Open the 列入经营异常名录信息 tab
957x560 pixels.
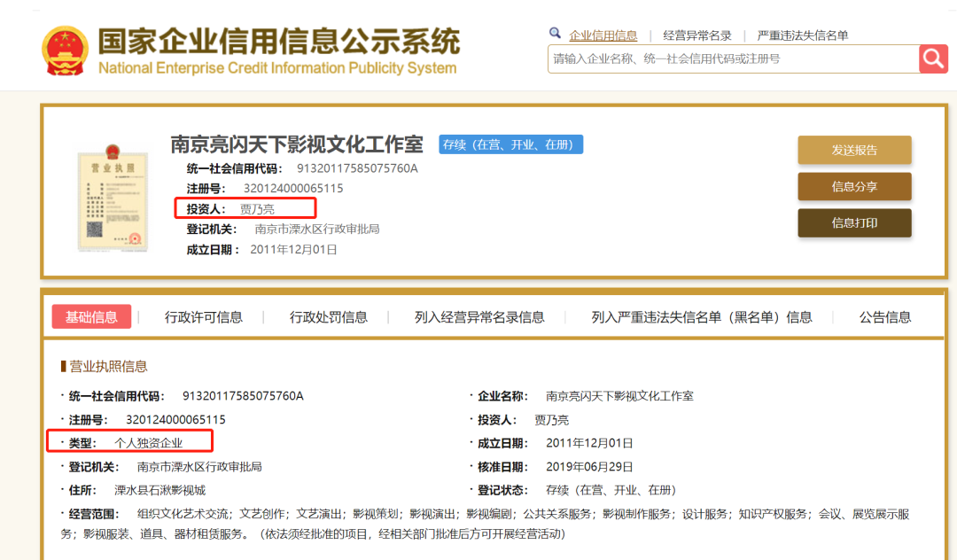pyautogui.click(x=479, y=317)
